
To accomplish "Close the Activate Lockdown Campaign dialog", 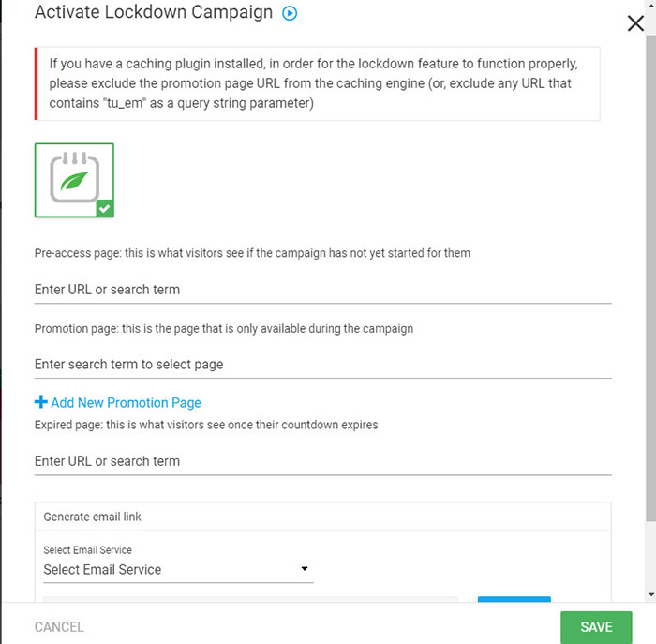I will pos(634,23).
